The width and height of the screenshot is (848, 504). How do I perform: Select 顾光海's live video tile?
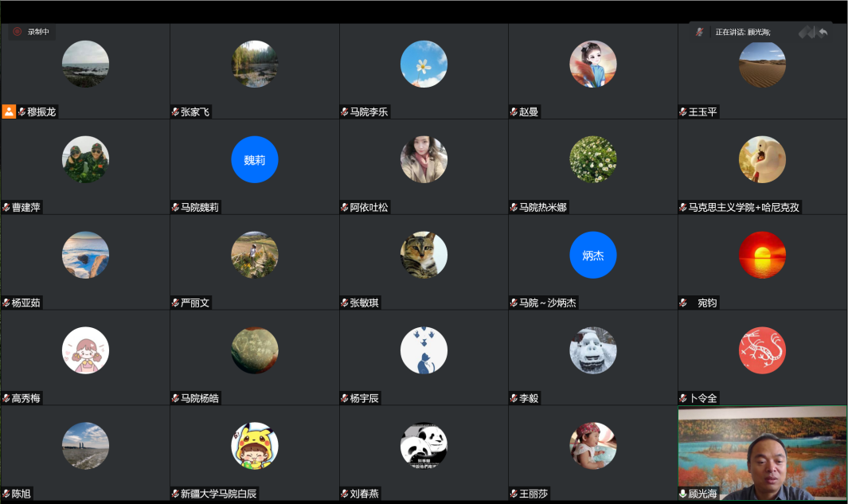pyautogui.click(x=762, y=453)
